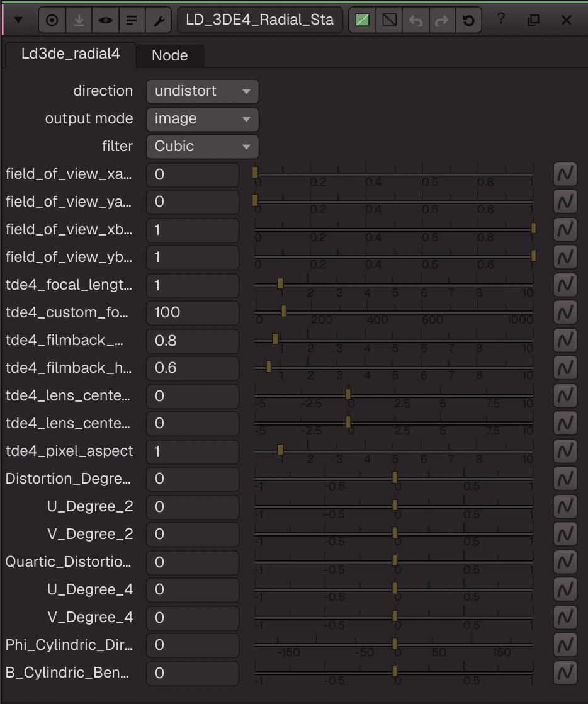The height and width of the screenshot is (704, 588).
Task: Float the panel with the window icon
Action: pos(533,20)
